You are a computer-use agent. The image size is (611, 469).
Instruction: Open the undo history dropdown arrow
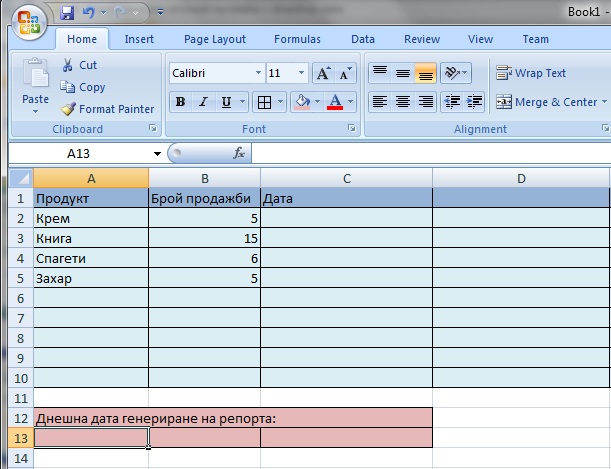[104, 13]
